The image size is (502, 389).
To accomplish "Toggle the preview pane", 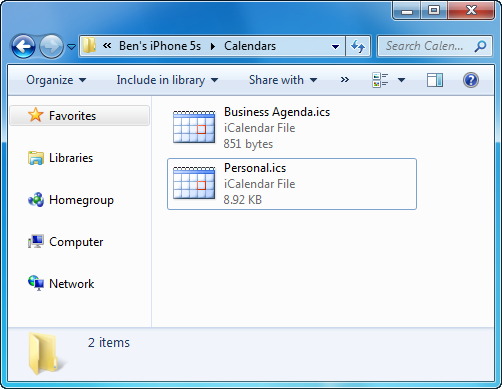I will pos(435,80).
